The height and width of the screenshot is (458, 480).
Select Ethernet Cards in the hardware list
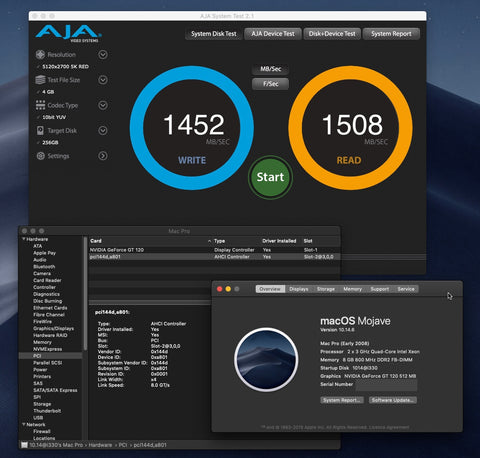(50, 308)
